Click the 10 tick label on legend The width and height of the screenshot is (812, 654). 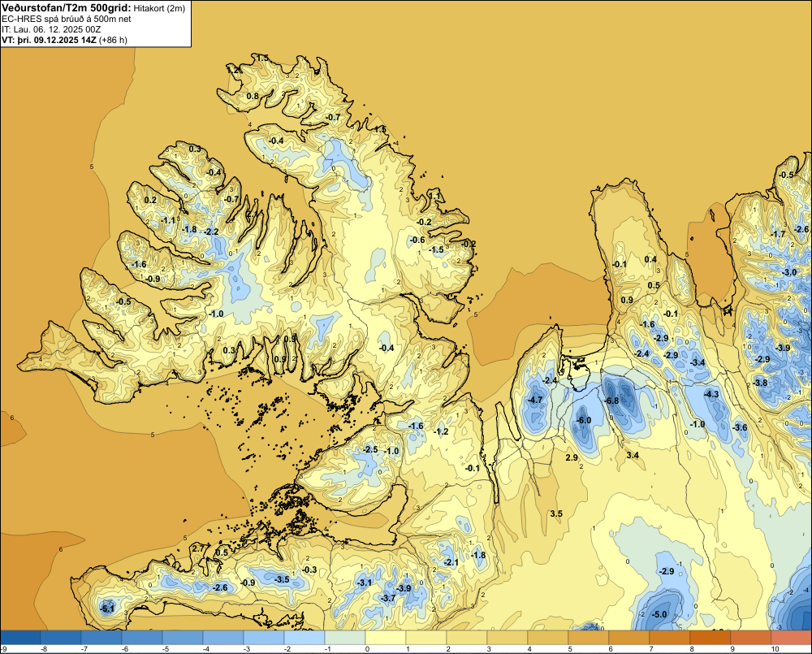(775, 649)
